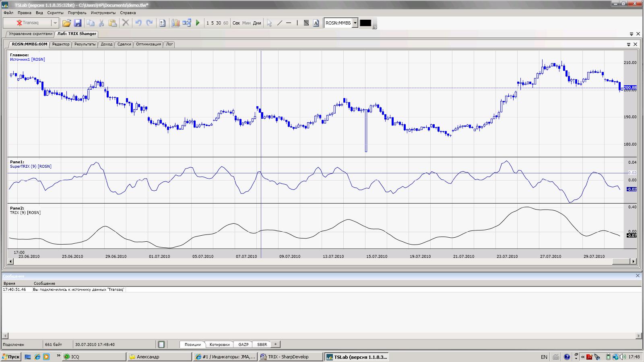Open the 'Скрипты' menu
This screenshot has height=362, width=644.
[55, 13]
